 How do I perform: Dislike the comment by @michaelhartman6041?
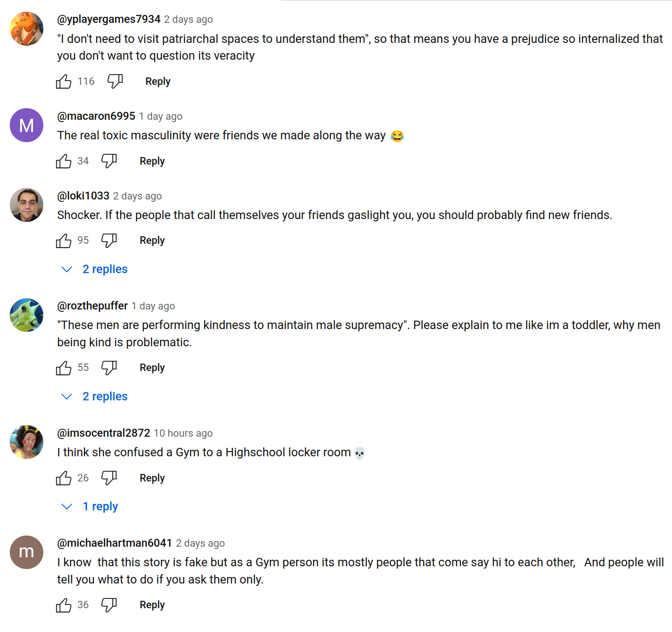pyautogui.click(x=109, y=605)
